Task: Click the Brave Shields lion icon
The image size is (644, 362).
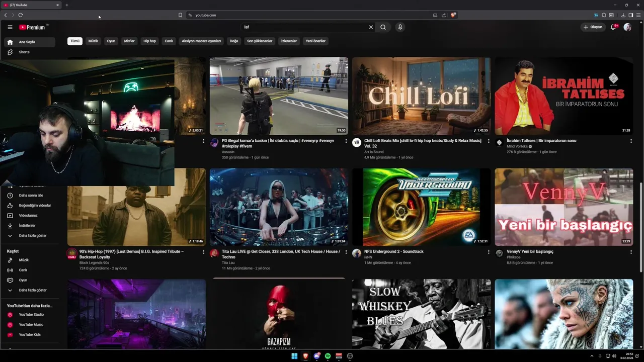Action: [453, 15]
